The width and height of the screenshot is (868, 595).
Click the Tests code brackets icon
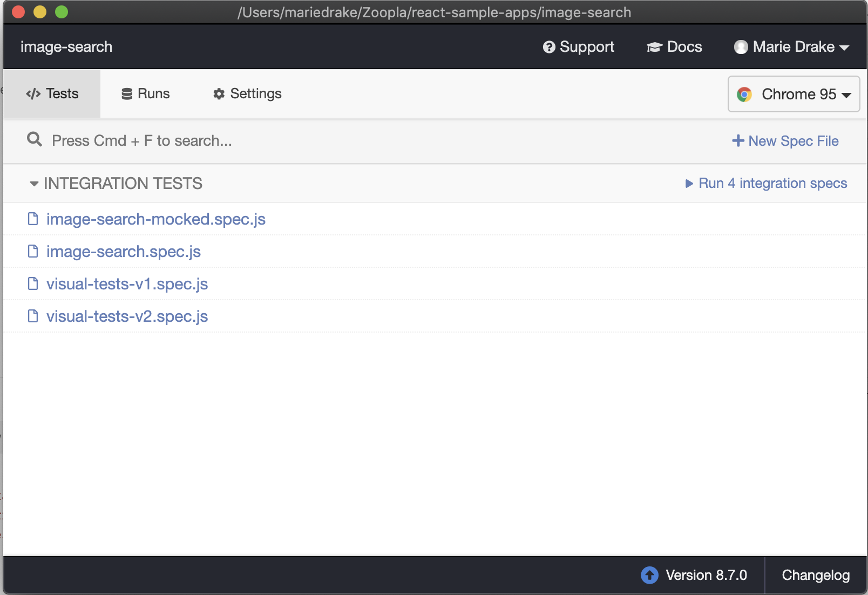coord(33,94)
